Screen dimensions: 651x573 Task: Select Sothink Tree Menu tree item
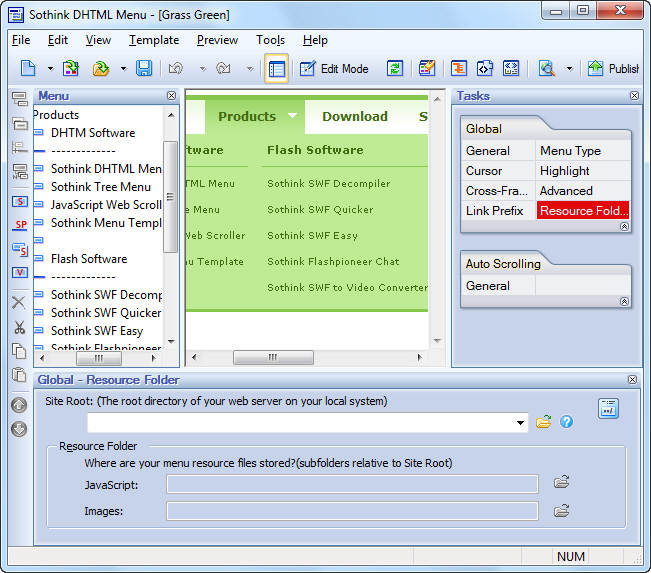pyautogui.click(x=100, y=187)
